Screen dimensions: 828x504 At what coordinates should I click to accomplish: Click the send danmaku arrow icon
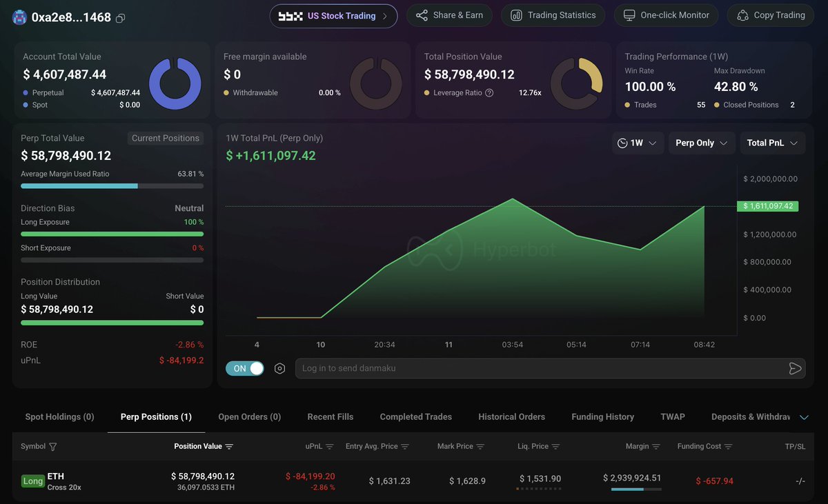point(795,368)
